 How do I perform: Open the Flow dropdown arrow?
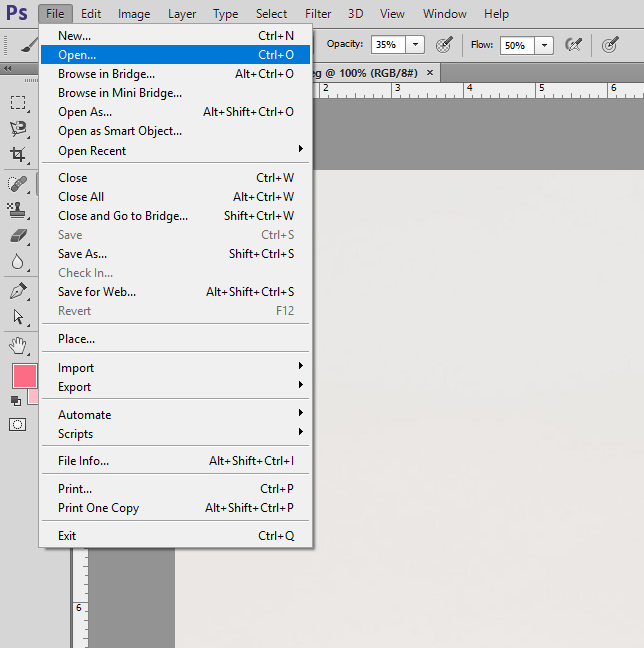point(543,45)
